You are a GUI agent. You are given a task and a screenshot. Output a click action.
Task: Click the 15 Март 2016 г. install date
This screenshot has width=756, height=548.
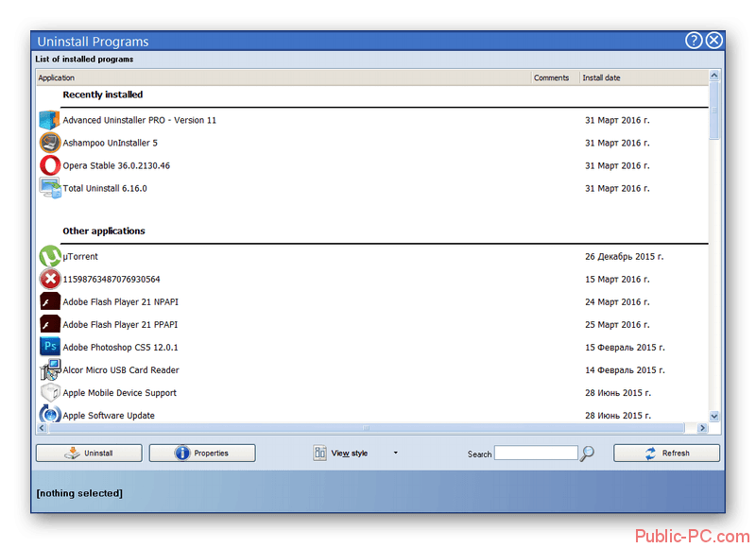[x=617, y=279]
